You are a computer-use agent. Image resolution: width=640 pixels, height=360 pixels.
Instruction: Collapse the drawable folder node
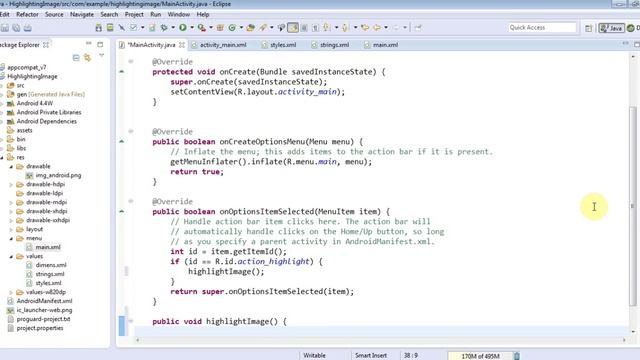[x=11, y=167]
